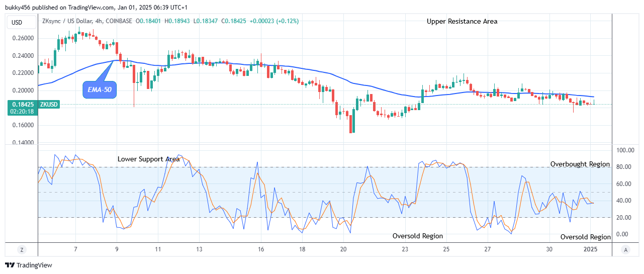Viewport: 644px width, 274px height.
Task: Click the 13 label on the date axis
Action: pyautogui.click(x=199, y=249)
